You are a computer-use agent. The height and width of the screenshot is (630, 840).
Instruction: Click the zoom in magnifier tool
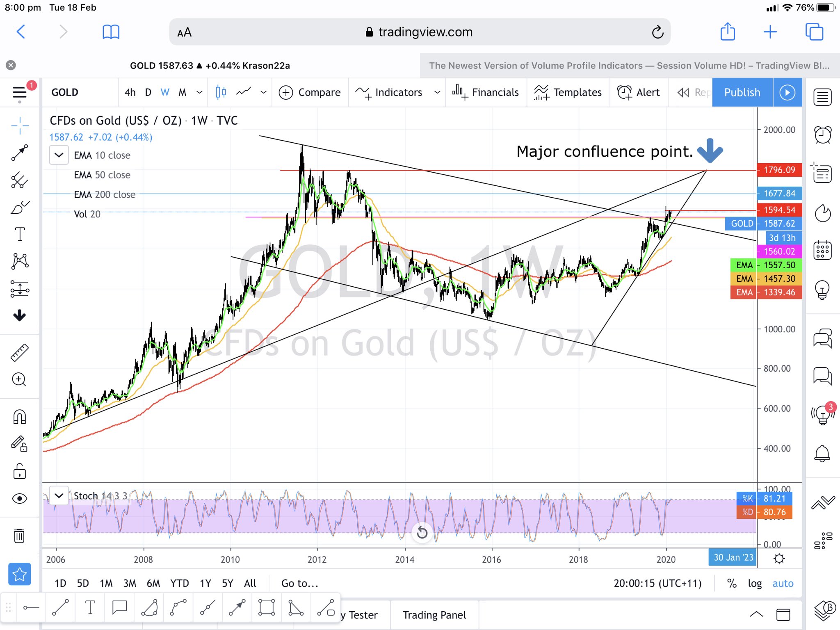(x=19, y=379)
